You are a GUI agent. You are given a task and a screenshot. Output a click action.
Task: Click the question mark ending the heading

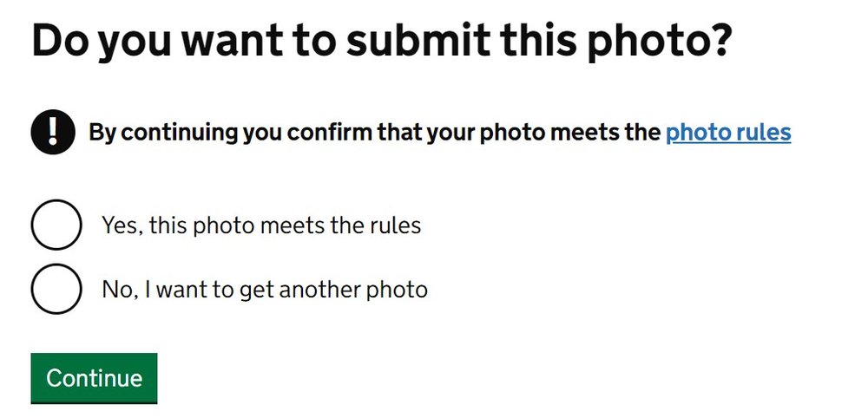coord(718,42)
